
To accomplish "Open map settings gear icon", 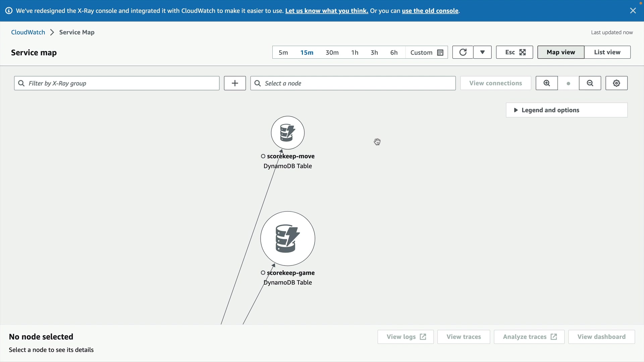I will [x=616, y=83].
